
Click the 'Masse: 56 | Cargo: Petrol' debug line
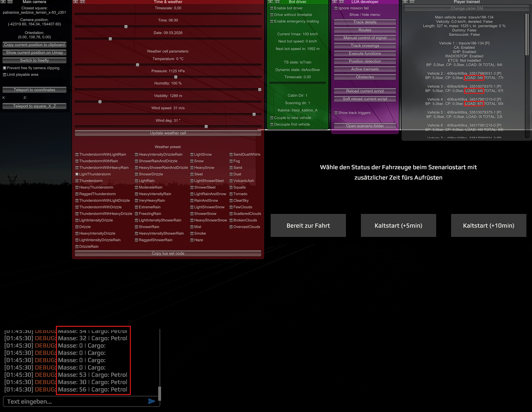tap(92, 389)
